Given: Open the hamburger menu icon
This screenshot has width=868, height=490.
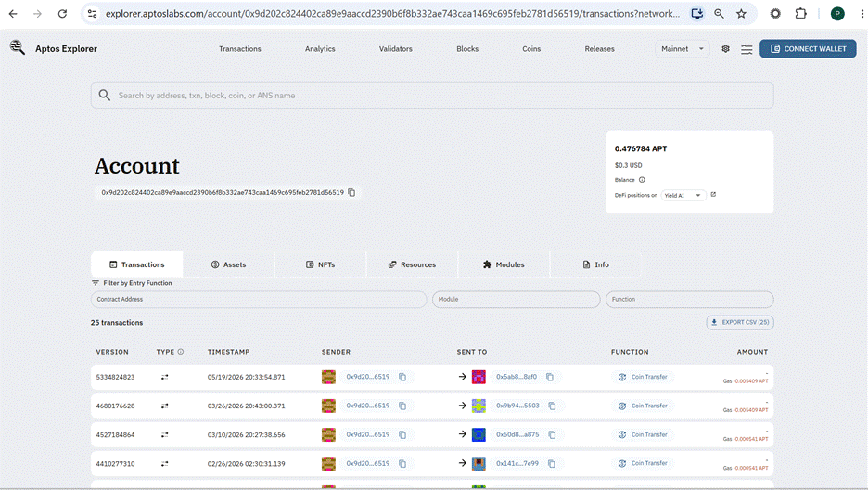Looking at the screenshot, I should point(747,49).
